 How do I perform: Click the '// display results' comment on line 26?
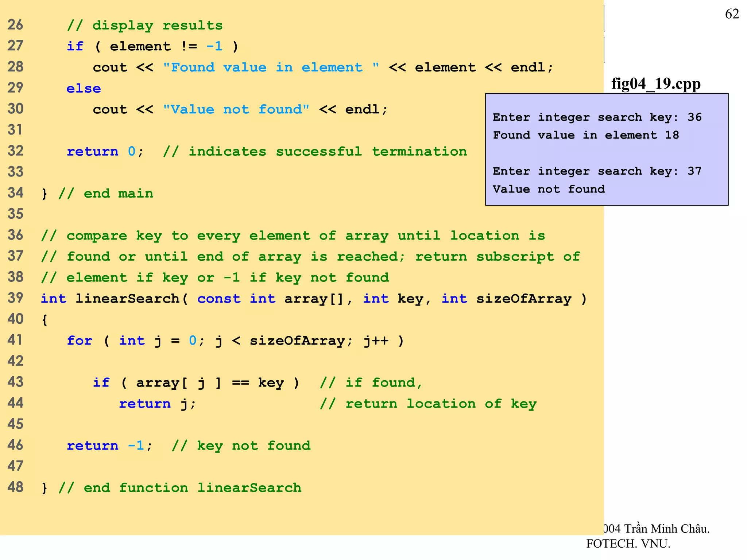tap(144, 26)
